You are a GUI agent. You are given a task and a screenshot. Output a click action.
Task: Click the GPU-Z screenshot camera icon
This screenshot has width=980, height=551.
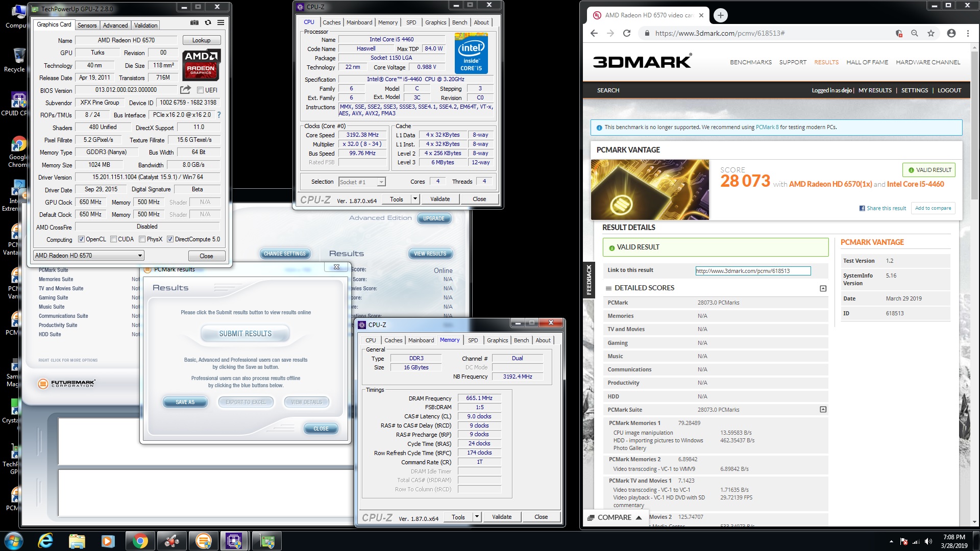pyautogui.click(x=194, y=22)
